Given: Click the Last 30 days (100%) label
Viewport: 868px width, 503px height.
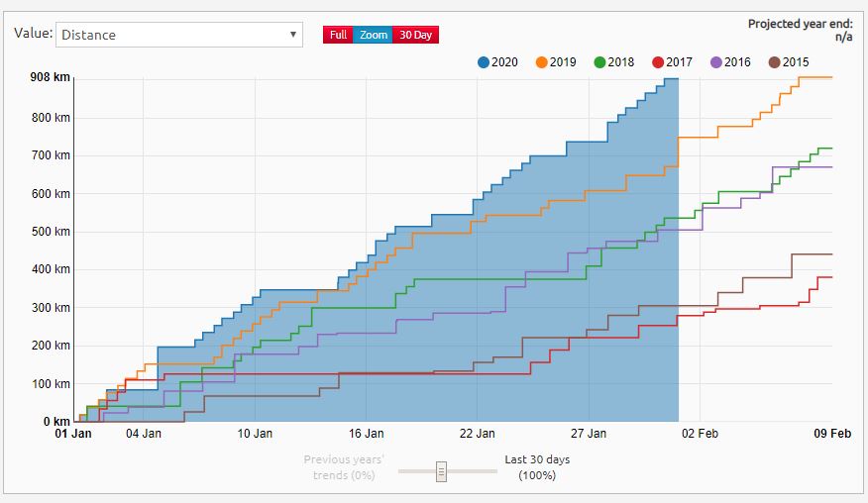Looking at the screenshot, I should 537,467.
